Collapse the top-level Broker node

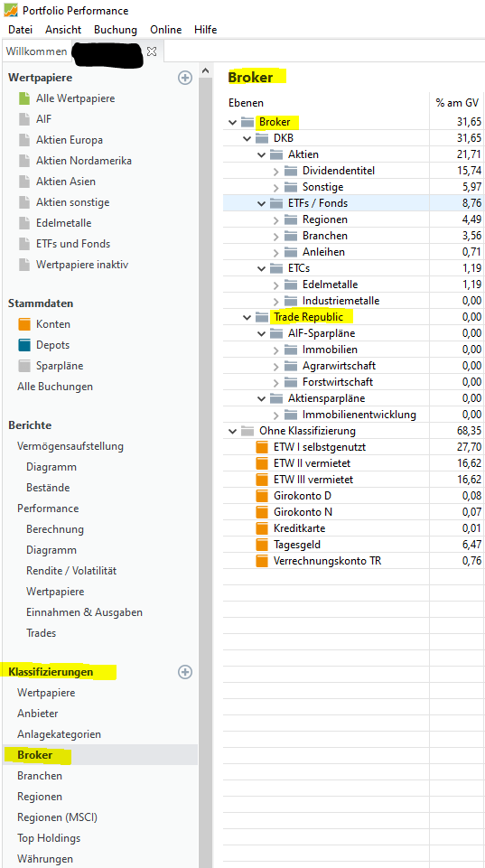coord(232,122)
